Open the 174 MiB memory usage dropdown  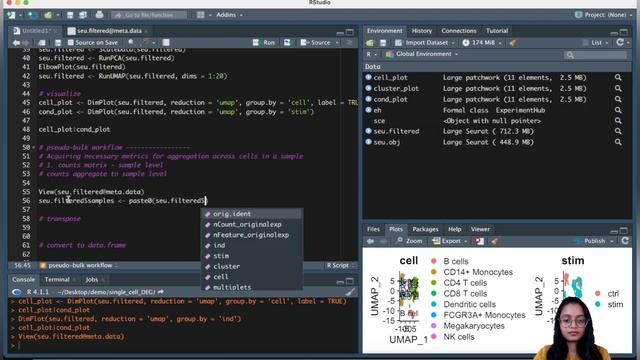(x=482, y=43)
